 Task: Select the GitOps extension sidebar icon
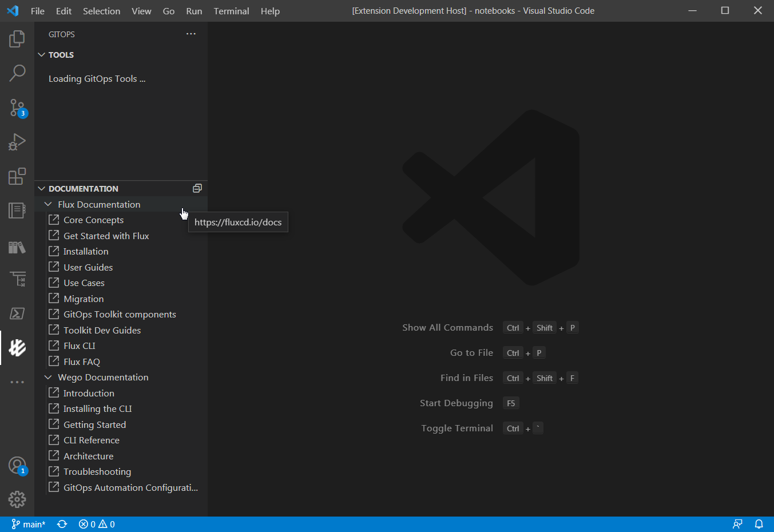[x=17, y=348]
